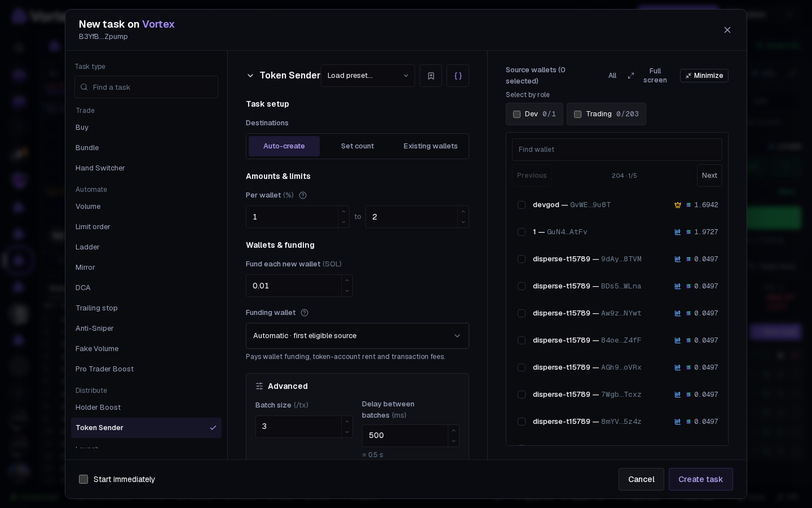The height and width of the screenshot is (508, 812).
Task: Click the Full screen expand arrows icon
Action: 631,76
